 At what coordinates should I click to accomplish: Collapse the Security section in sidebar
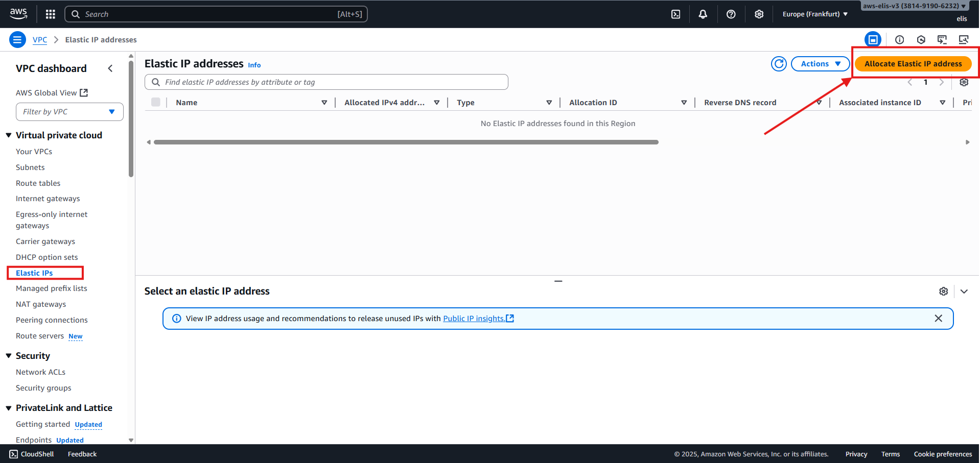pos(9,356)
